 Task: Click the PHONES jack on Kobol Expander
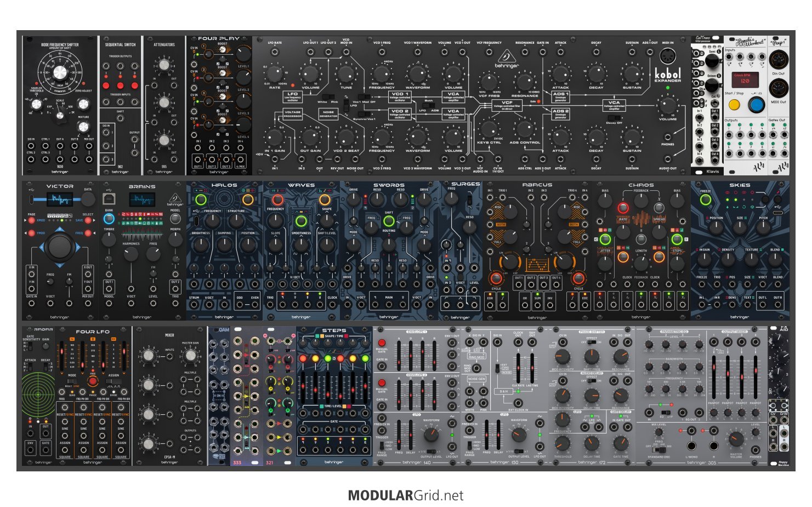667,137
